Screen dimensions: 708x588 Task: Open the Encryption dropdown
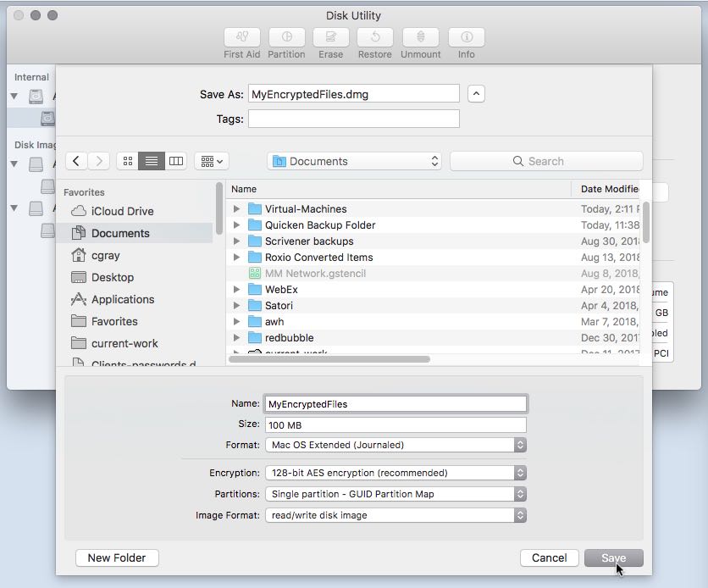tap(395, 473)
